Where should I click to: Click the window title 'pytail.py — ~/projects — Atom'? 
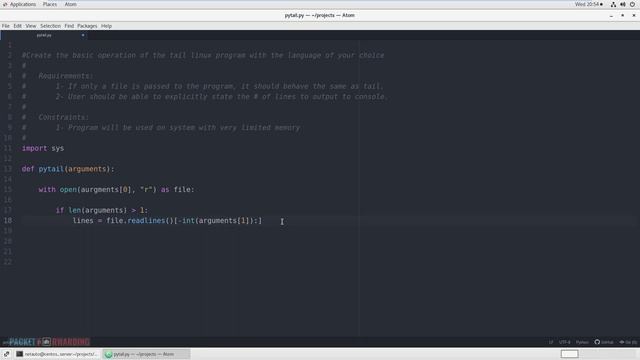[x=320, y=16]
